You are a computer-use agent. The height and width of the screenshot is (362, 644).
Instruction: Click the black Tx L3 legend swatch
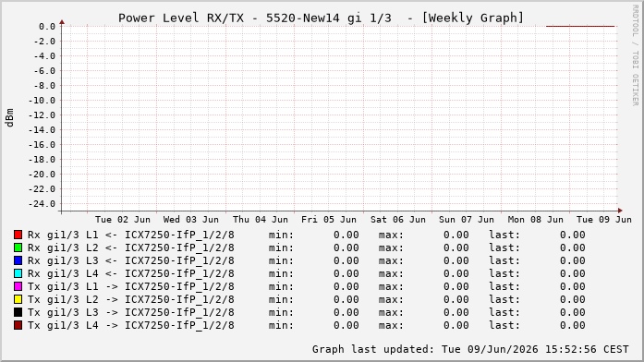click(x=18, y=312)
